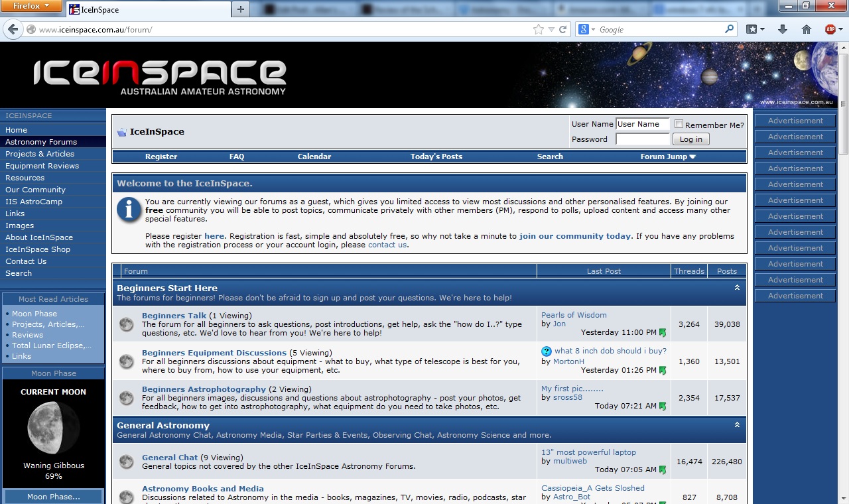Click the IceInSpace logo banner
This screenshot has width=849, height=504.
(x=160, y=77)
